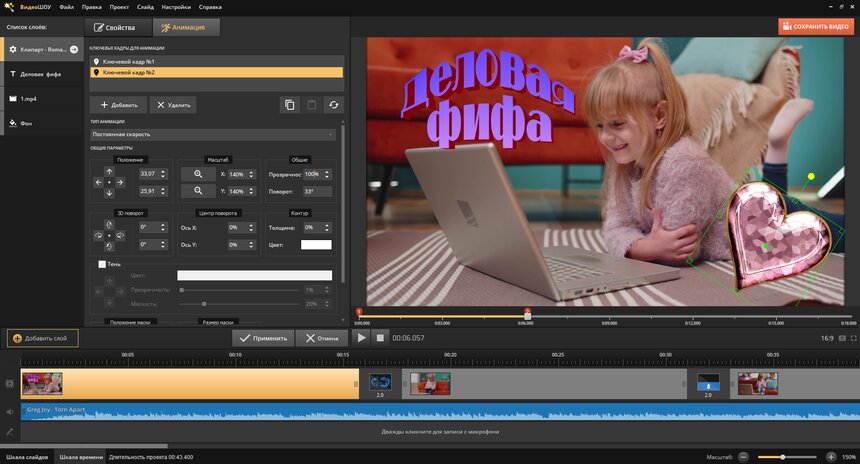Toggle fullscreen preview icon
Image resolution: width=860 pixels, height=464 pixels.
(x=853, y=338)
